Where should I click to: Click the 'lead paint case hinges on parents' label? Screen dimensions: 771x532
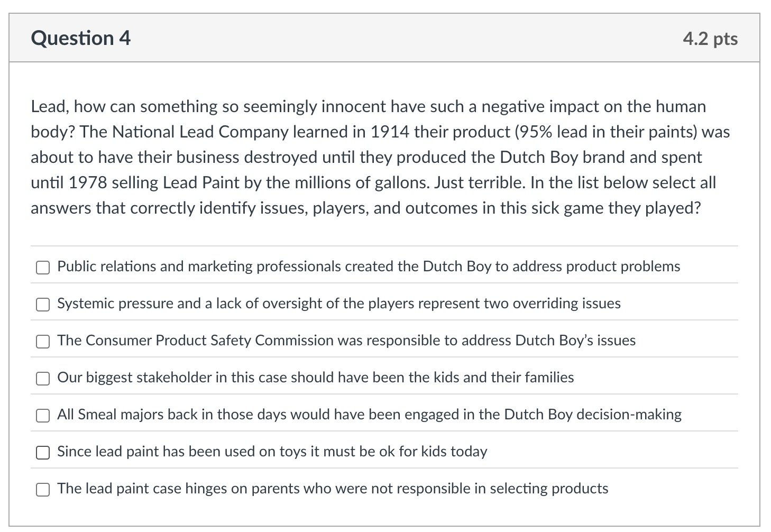pos(332,489)
